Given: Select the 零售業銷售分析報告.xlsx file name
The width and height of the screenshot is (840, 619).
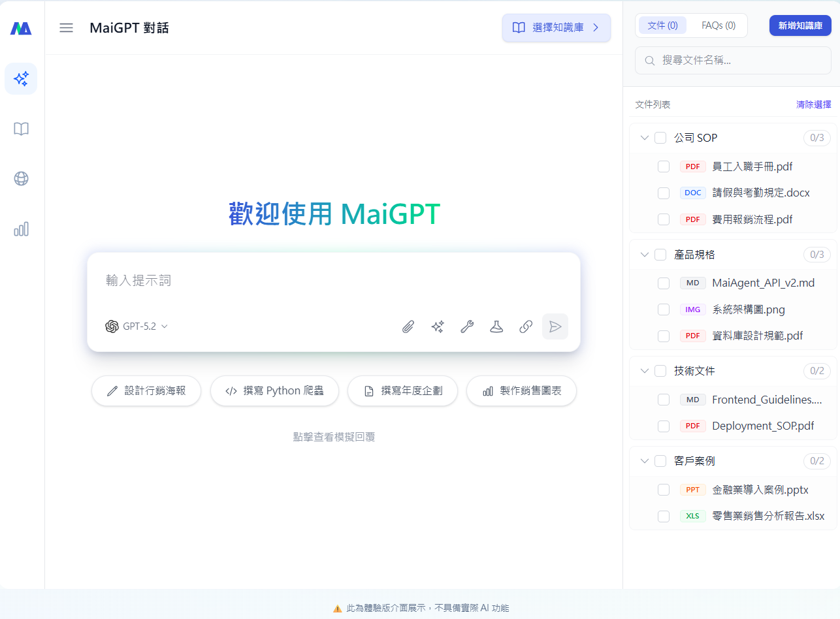Looking at the screenshot, I should [768, 516].
